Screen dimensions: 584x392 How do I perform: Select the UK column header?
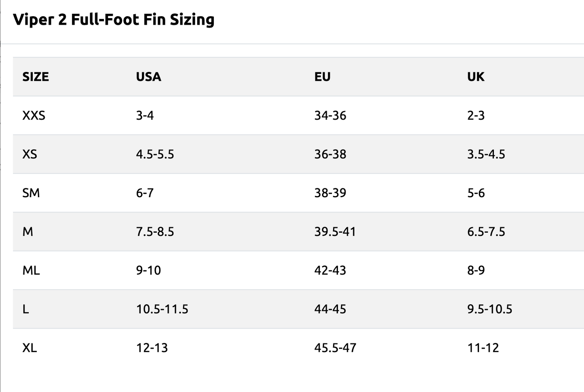(476, 77)
